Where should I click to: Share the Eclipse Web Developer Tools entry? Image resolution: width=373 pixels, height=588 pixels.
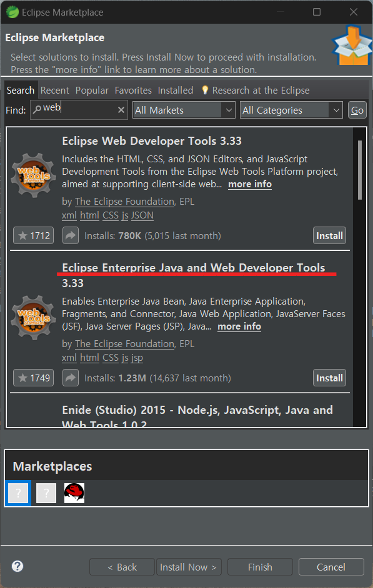coord(71,235)
